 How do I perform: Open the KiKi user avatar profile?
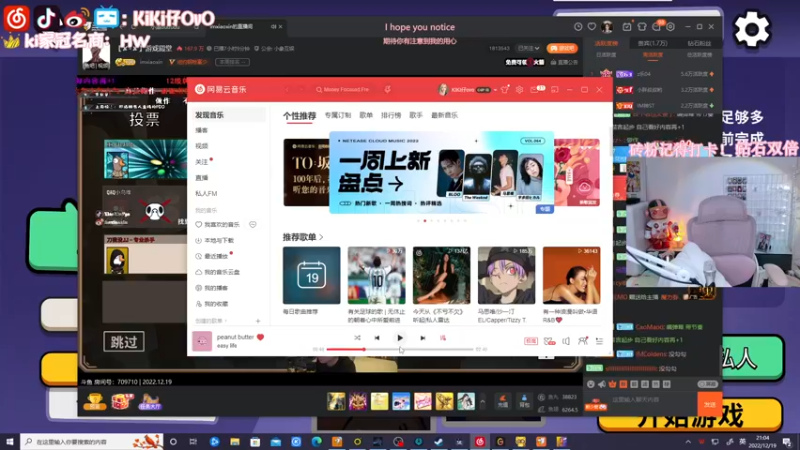(443, 89)
